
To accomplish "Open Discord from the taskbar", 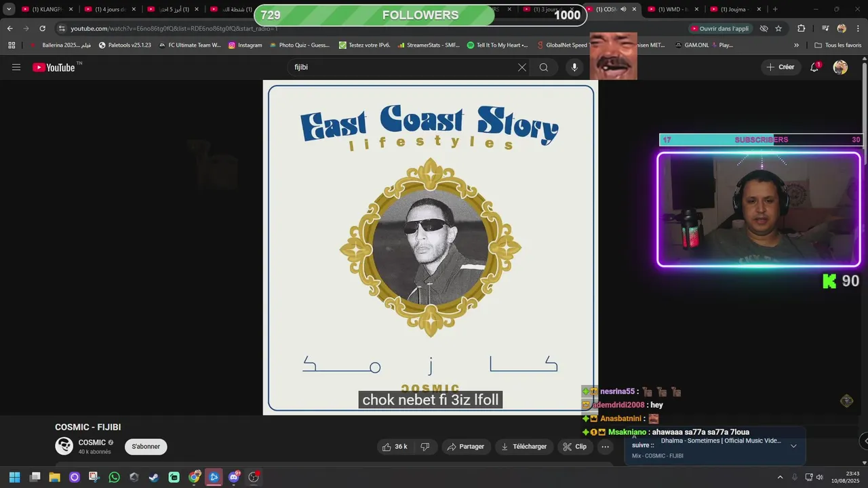I will (234, 477).
